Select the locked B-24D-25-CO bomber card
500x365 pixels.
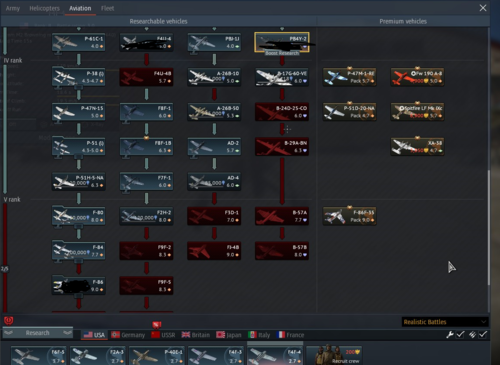tap(282, 112)
